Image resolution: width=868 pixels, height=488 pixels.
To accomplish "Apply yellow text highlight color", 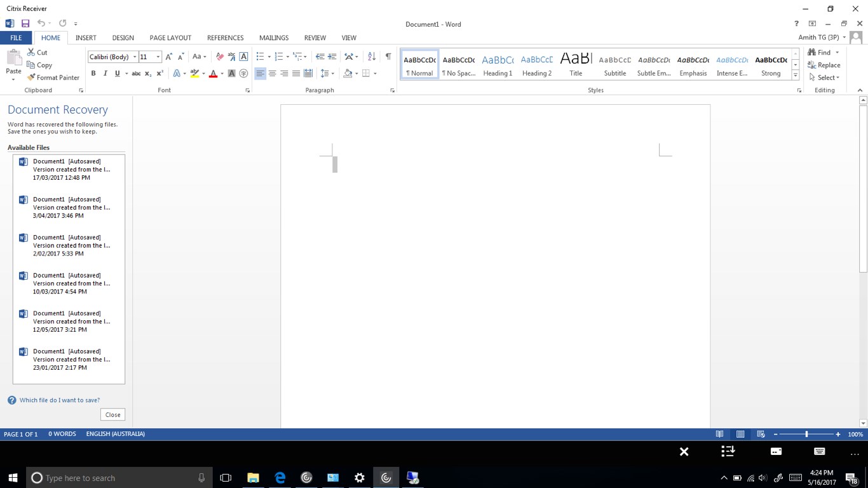I will [x=194, y=73].
